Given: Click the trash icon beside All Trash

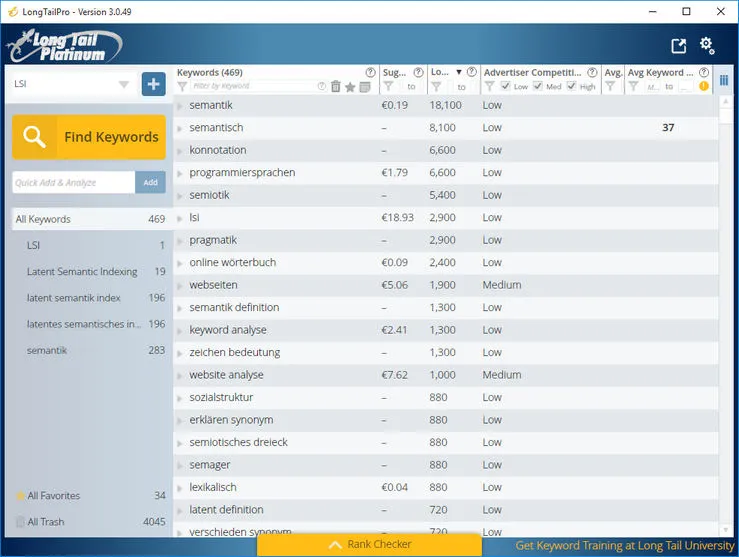Looking at the screenshot, I should tap(20, 522).
